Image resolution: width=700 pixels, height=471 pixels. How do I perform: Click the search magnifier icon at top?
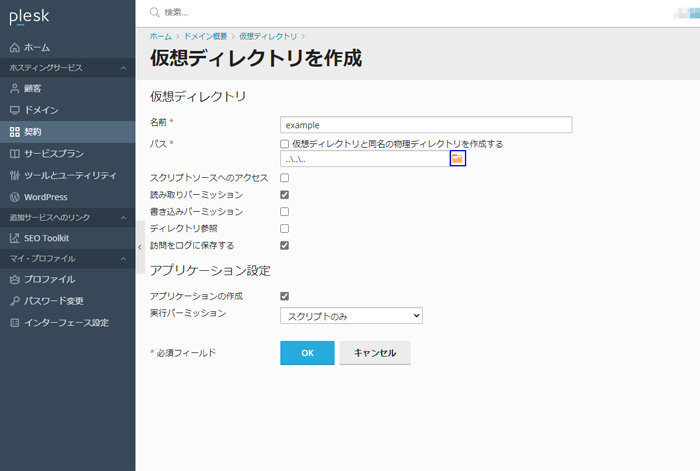[x=154, y=12]
